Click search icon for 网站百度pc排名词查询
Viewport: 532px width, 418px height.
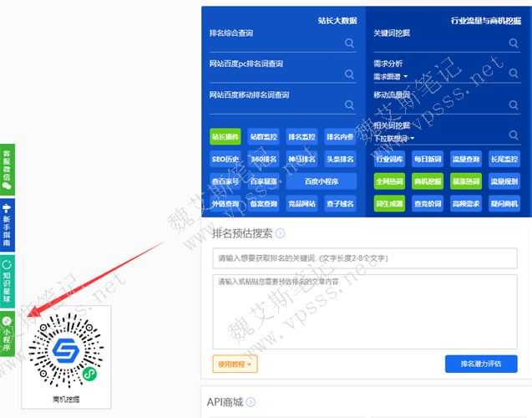click(x=349, y=74)
